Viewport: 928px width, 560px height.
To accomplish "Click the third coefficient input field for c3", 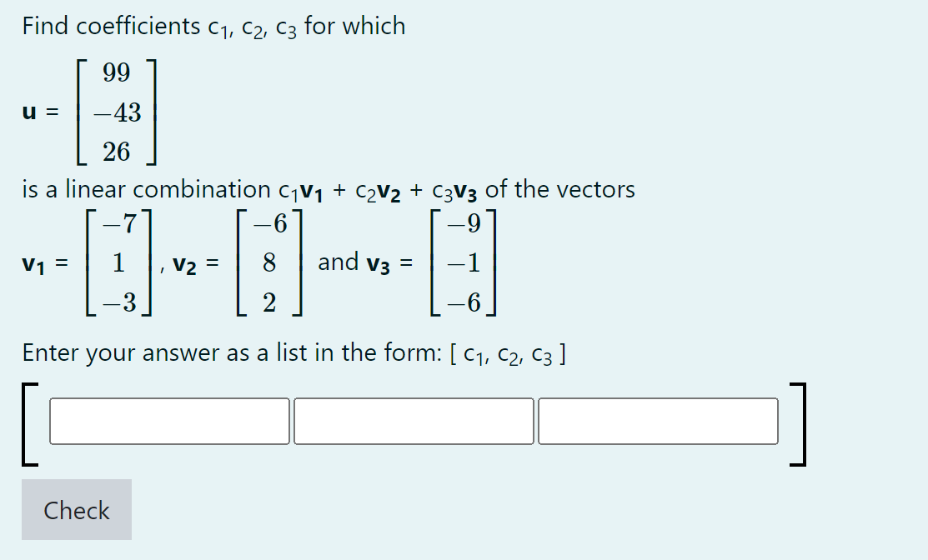I will (658, 421).
